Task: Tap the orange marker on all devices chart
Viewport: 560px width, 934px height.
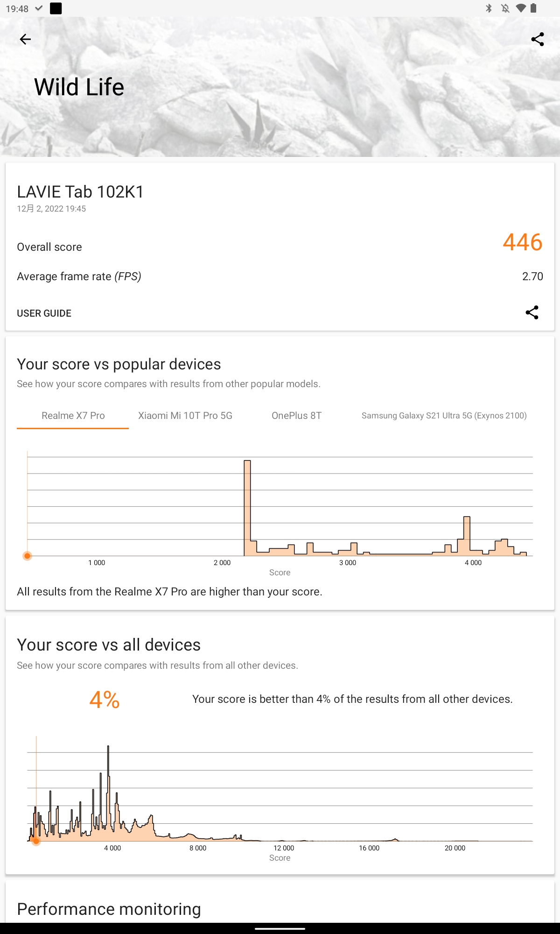Action: coord(36,841)
